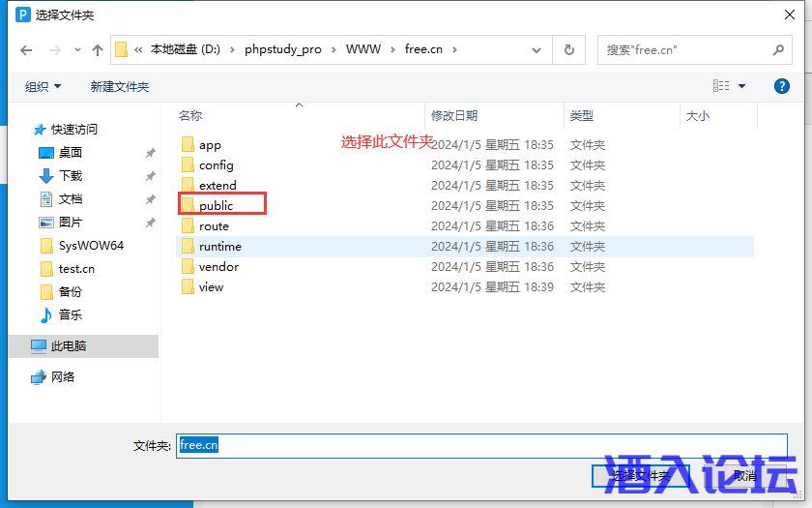
Task: Open the Organize dropdown menu
Action: coord(43,86)
